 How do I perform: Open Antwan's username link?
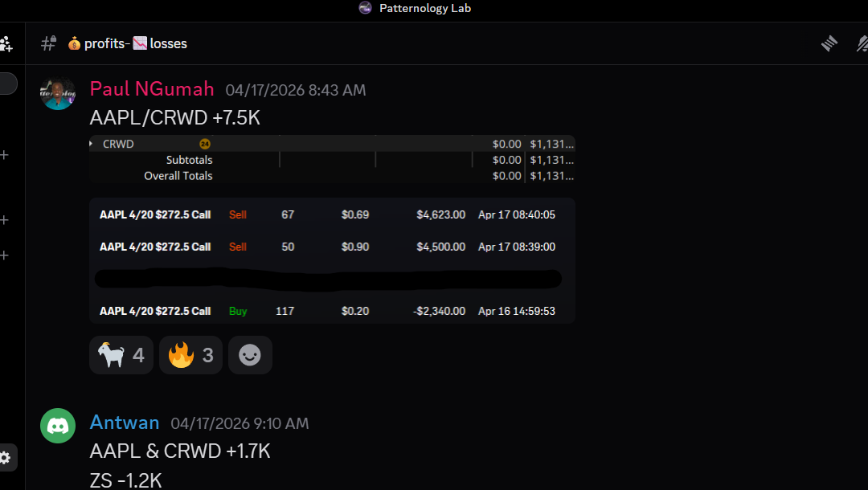(x=125, y=423)
